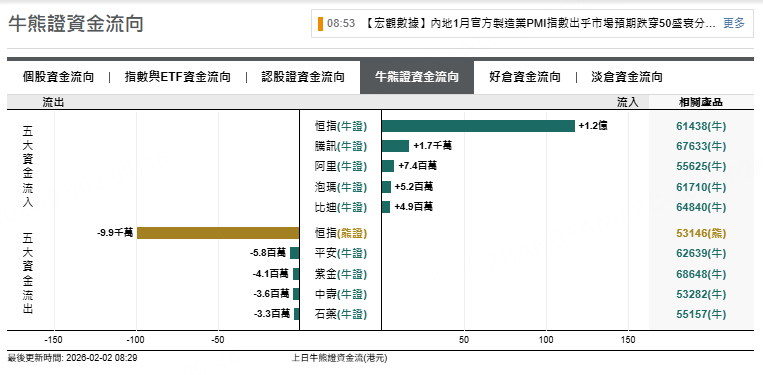Switch to 淡倉資金流向 tab
Viewport: 763px width, 375px height.
pos(627,77)
